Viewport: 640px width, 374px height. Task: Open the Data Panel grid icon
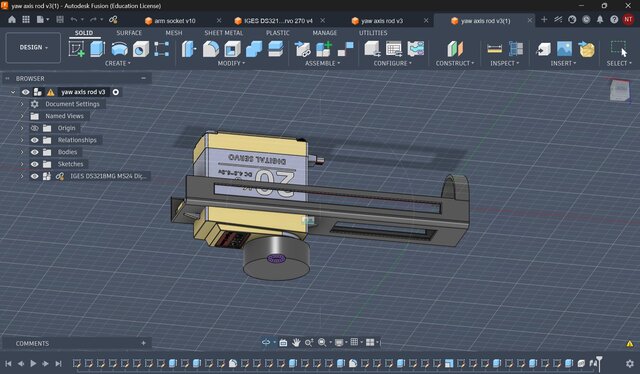(26, 20)
